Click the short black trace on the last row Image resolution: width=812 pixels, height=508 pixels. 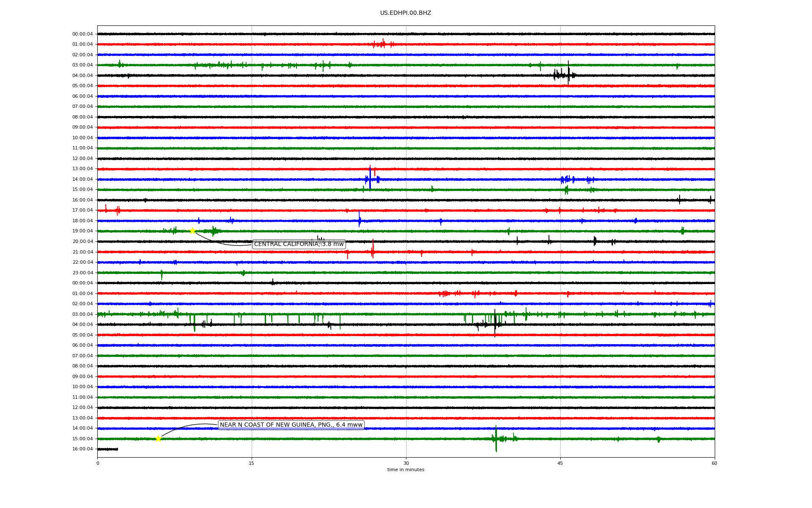point(107,449)
